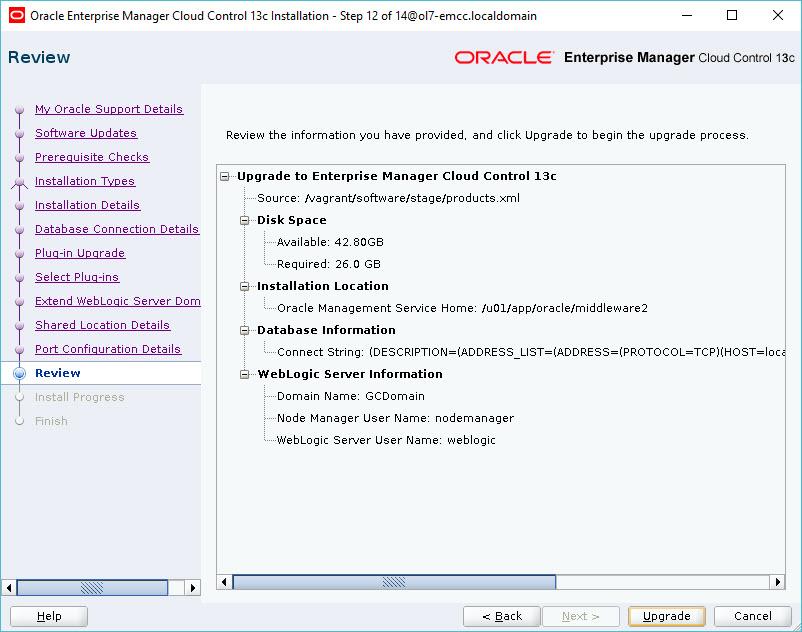Collapse the Installation Location tree node

(244, 286)
